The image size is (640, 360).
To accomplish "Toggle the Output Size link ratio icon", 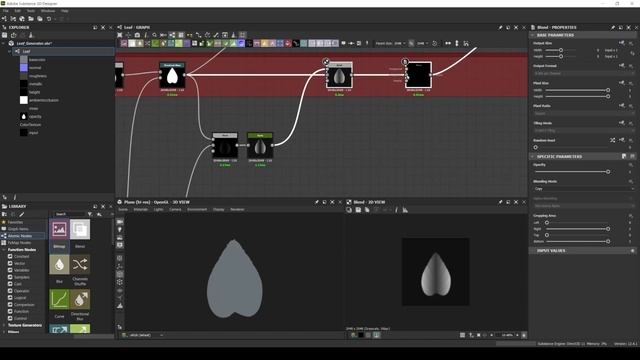I will click(632, 53).
